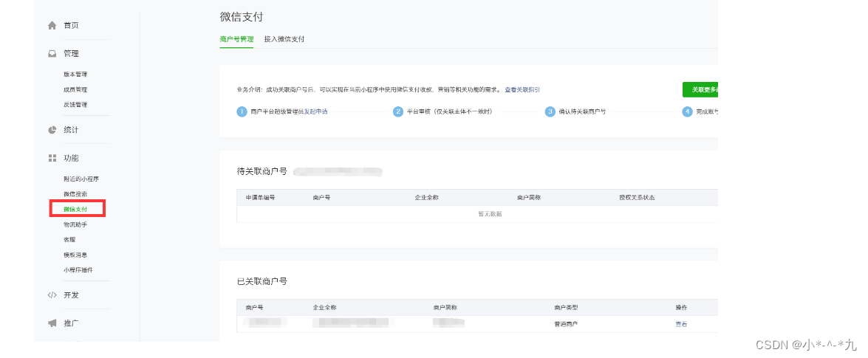Viewport: 868px width, 358px height.
Task: Open 客服 in the sidebar
Action: (69, 240)
